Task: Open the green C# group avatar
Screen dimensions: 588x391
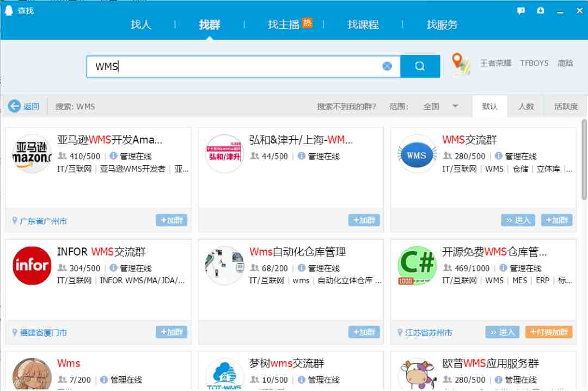Action: coord(416,265)
